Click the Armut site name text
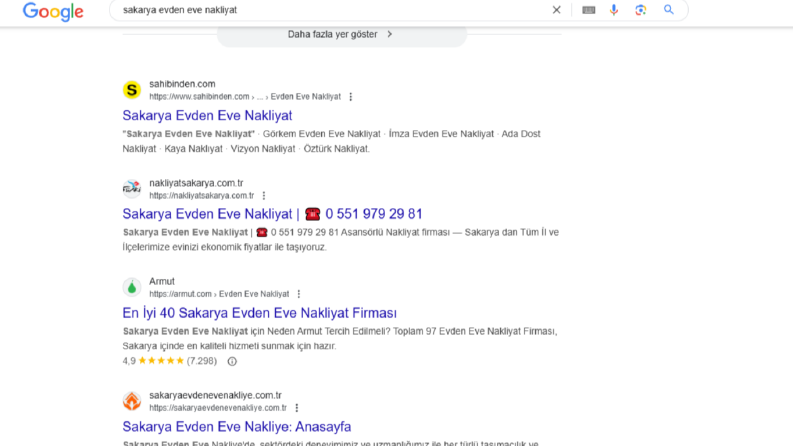This screenshot has width=793, height=446. click(x=162, y=282)
